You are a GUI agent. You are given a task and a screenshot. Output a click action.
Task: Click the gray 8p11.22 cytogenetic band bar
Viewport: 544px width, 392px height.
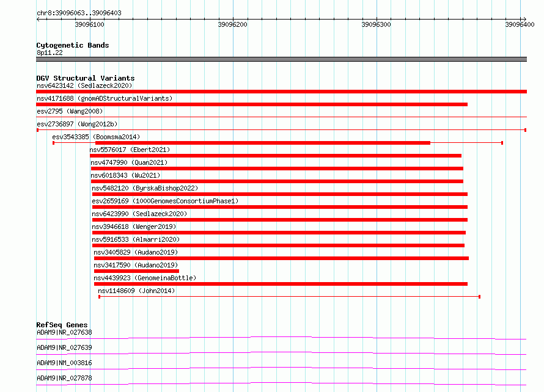pyautogui.click(x=281, y=59)
